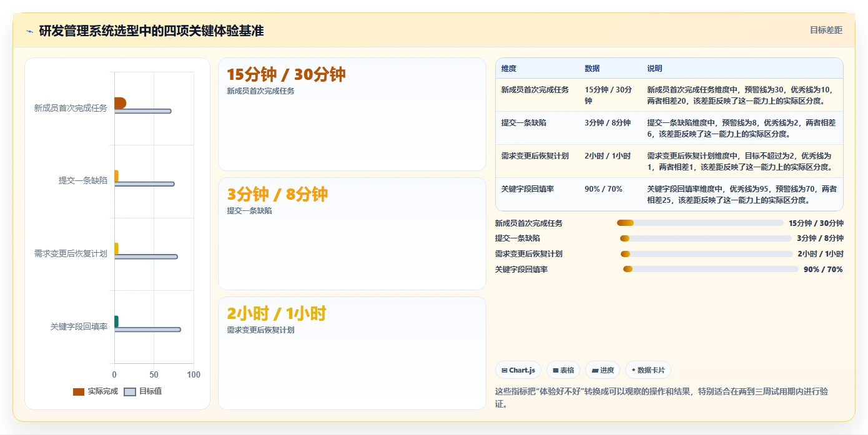This screenshot has height=435, width=868.
Task: Toggle the 目标值 legend swatch
Action: point(130,391)
